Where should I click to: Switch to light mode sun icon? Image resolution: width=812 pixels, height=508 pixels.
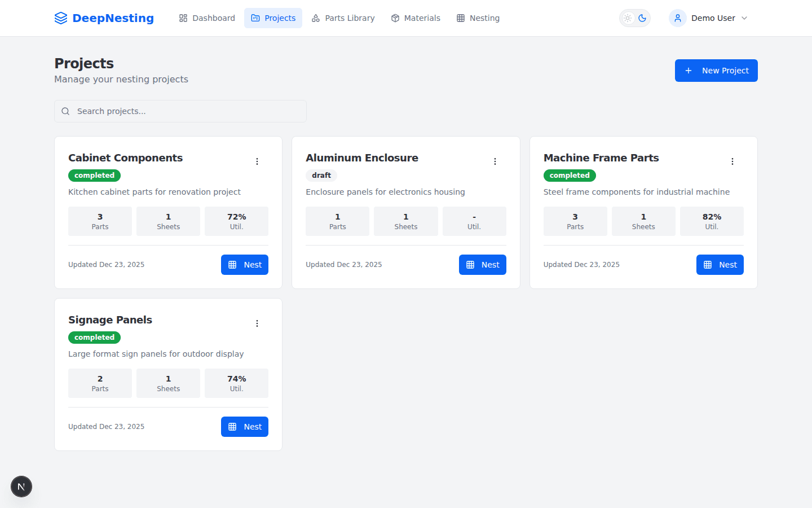pos(628,18)
